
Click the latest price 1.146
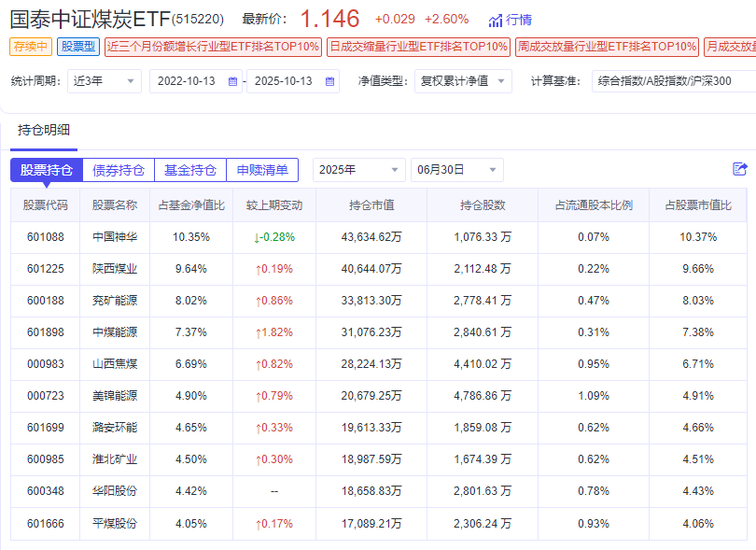[330, 20]
